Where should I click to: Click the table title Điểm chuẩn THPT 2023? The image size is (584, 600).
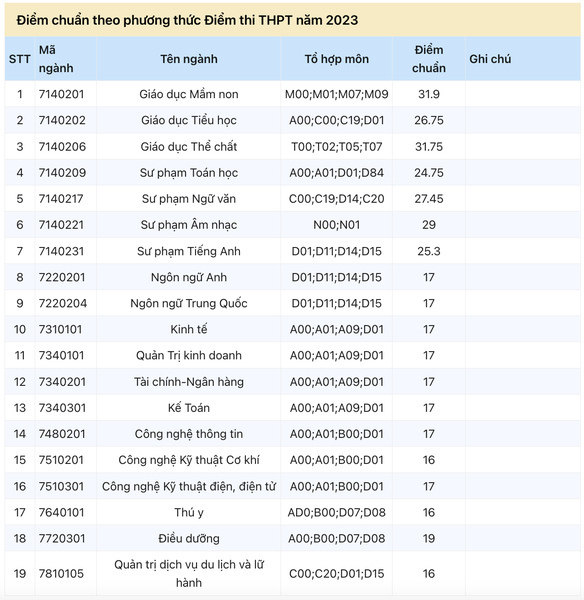click(x=187, y=20)
